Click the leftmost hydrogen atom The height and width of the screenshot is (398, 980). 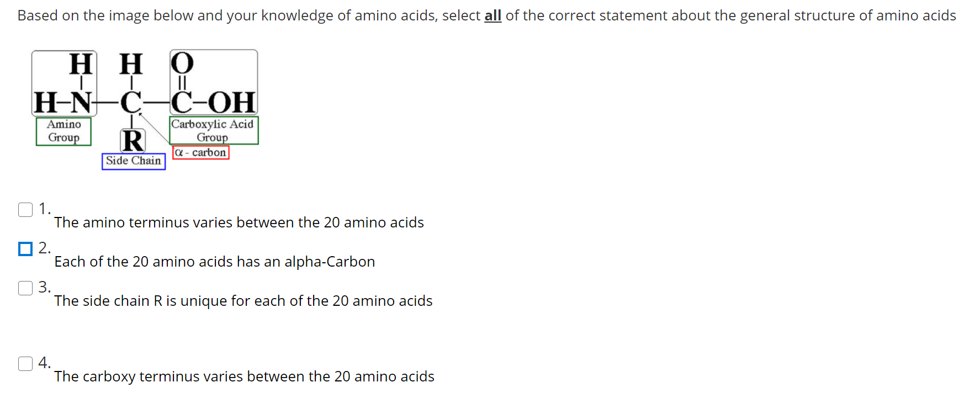coord(44,102)
